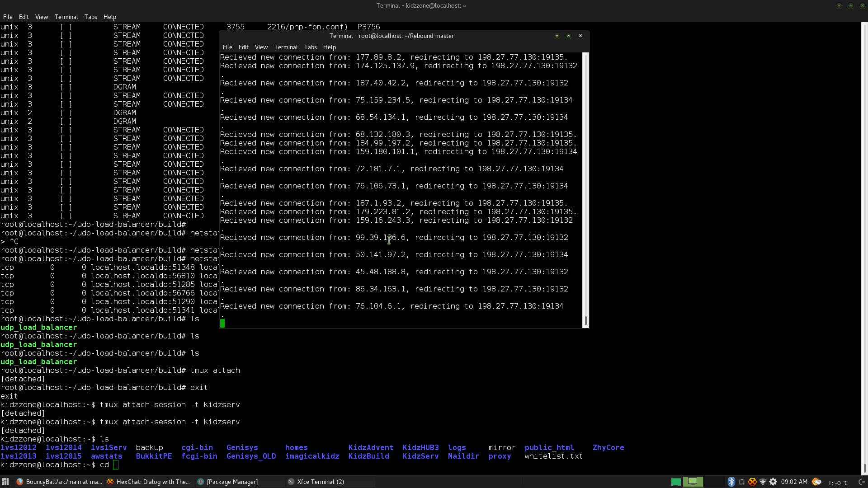
Task: Open File menu in kidzzone terminal
Action: coord(8,17)
